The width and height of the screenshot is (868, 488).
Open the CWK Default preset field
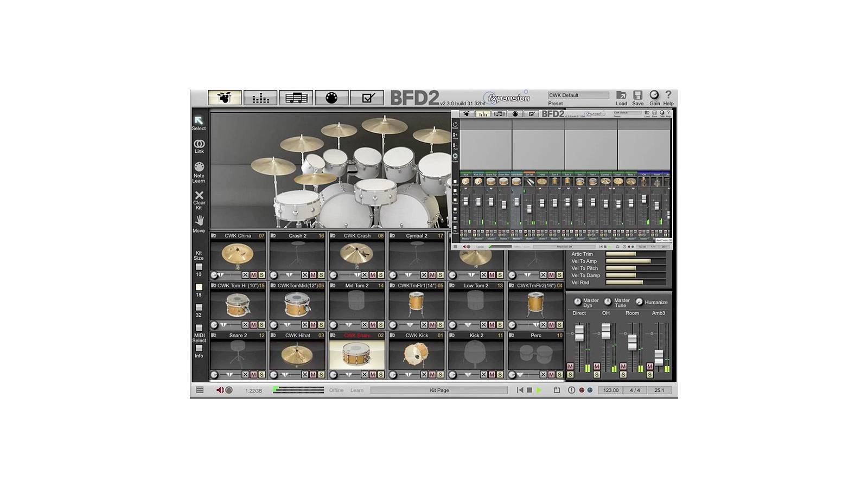578,95
